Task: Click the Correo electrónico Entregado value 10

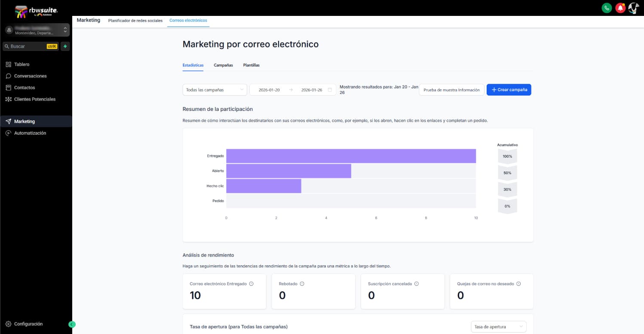Action: (x=195, y=295)
